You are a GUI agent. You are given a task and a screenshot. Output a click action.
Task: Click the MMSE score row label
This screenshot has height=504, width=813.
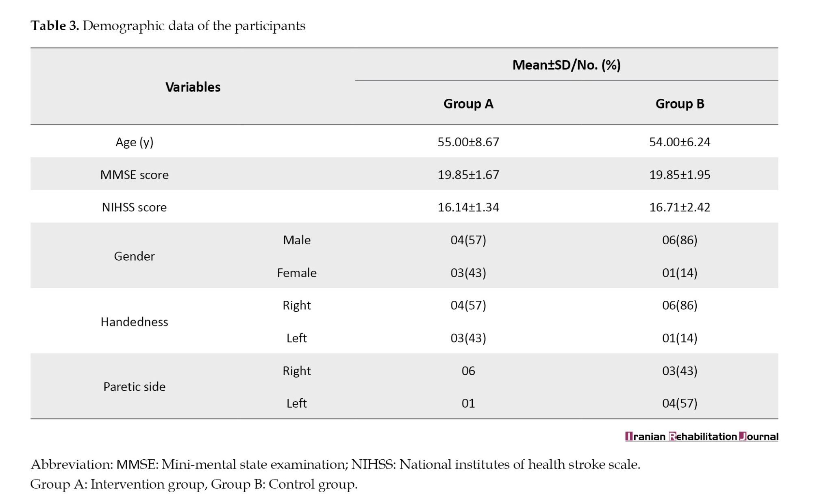(134, 175)
